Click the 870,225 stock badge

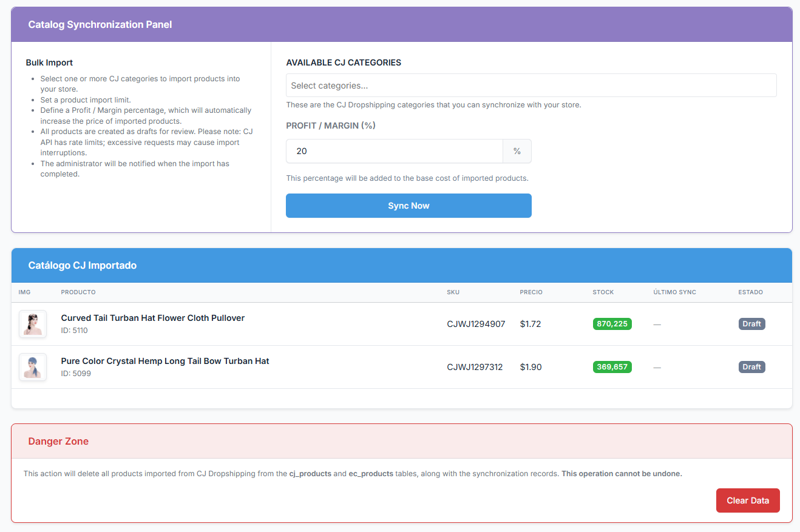pos(612,324)
